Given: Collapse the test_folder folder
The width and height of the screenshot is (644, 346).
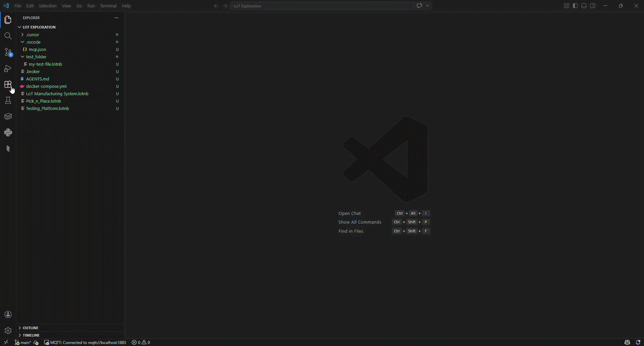Looking at the screenshot, I should point(36,56).
